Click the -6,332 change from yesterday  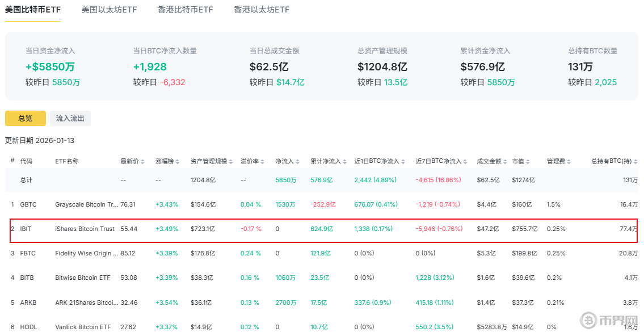(172, 82)
